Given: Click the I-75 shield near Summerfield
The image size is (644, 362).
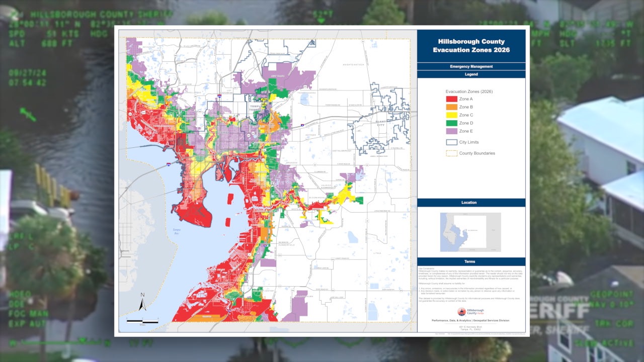Looking at the screenshot, I should click(x=265, y=245).
